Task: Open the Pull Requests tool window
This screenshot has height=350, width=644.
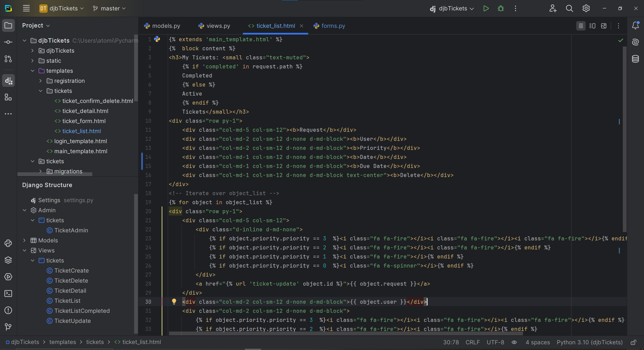Action: coord(8,59)
